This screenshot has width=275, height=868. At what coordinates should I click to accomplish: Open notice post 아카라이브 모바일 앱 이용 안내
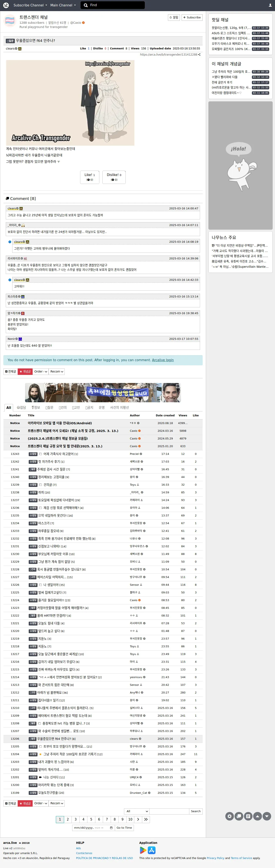(60, 423)
